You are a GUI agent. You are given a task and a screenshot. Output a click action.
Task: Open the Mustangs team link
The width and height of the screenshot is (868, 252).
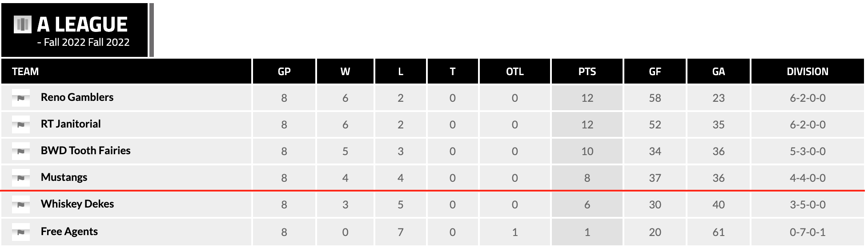point(64,177)
